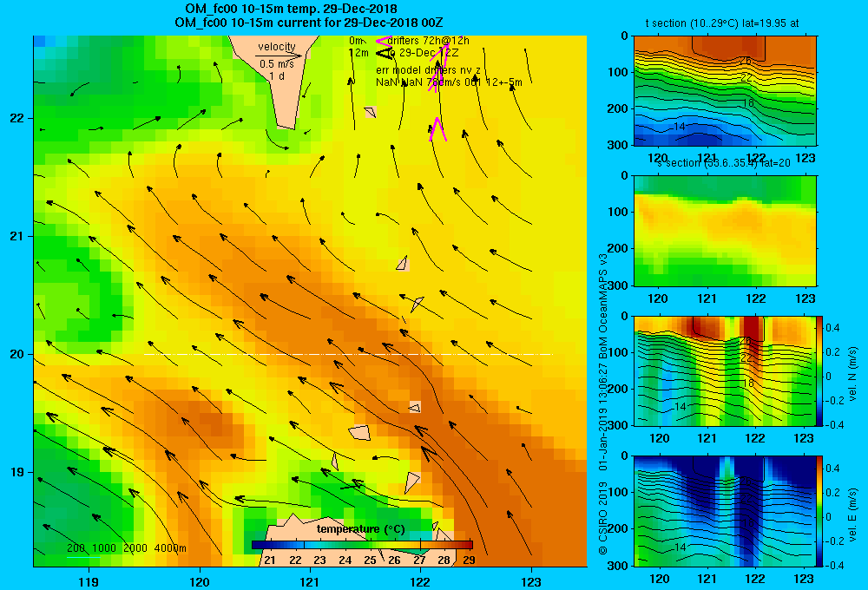868x590 pixels.
Task: Click the magenta arrowhead beside 'drifters 72h@12h'
Action: click(383, 41)
